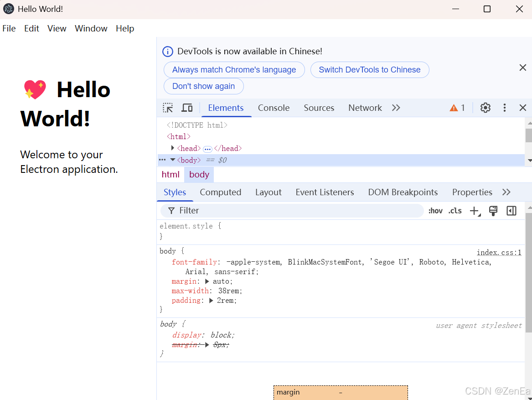Open the Window menu
This screenshot has height=400, width=532.
[x=91, y=29]
